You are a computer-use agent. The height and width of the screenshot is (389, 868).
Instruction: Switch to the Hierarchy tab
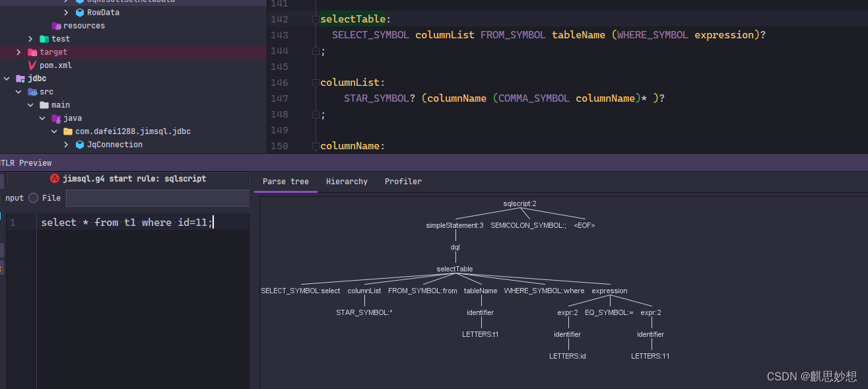click(347, 181)
